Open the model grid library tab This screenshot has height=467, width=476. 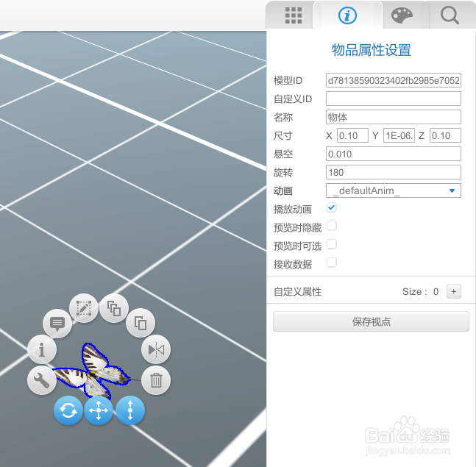[294, 15]
